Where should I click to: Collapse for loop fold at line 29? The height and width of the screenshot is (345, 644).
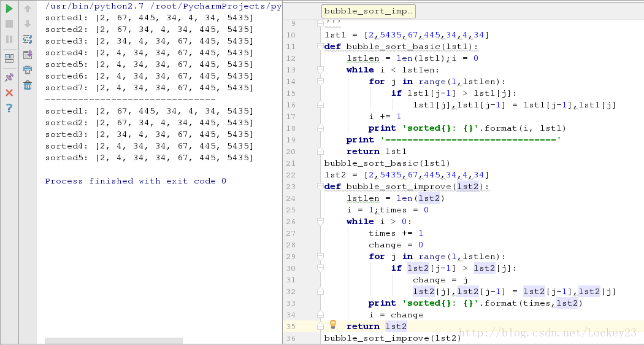[x=320, y=257]
